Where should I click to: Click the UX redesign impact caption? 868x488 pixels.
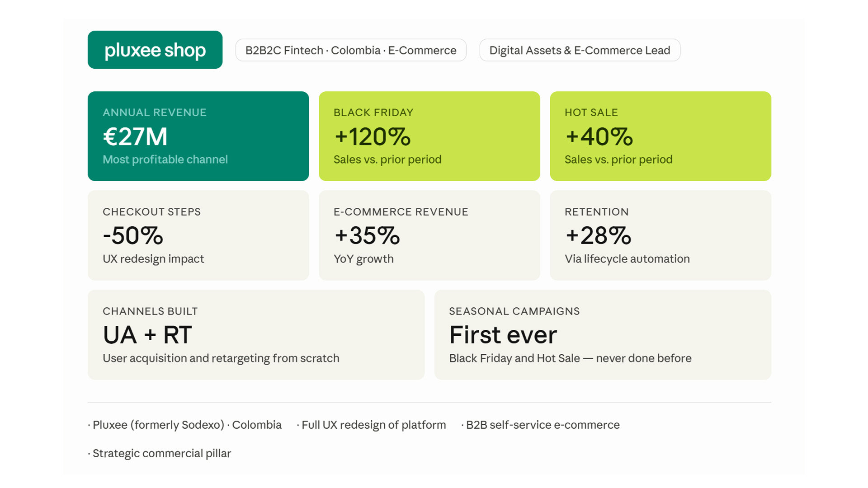click(153, 259)
